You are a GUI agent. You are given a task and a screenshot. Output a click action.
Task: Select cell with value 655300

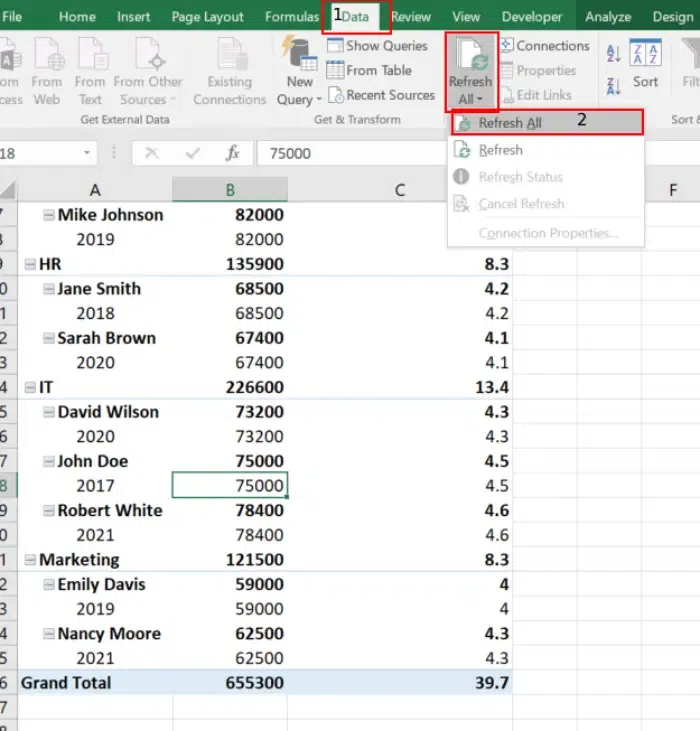230,683
